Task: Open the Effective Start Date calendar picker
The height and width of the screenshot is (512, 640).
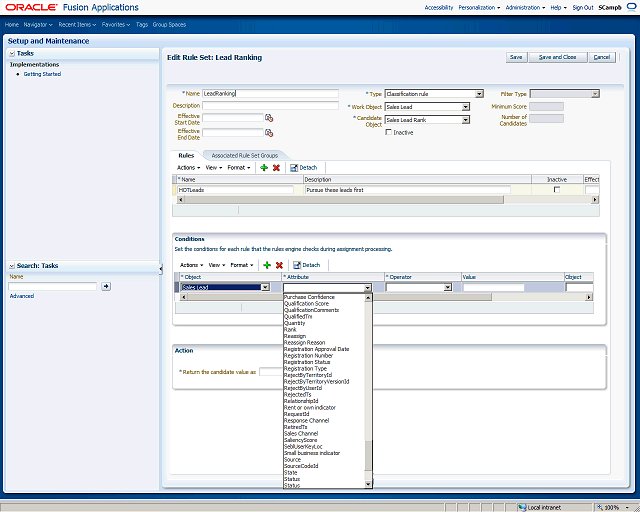Action: 269,118
